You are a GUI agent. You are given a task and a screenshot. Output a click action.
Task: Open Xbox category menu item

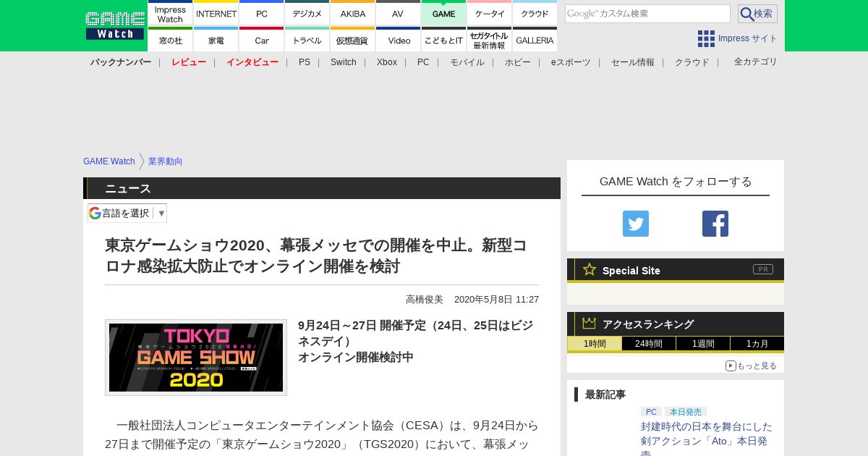pyautogui.click(x=387, y=62)
